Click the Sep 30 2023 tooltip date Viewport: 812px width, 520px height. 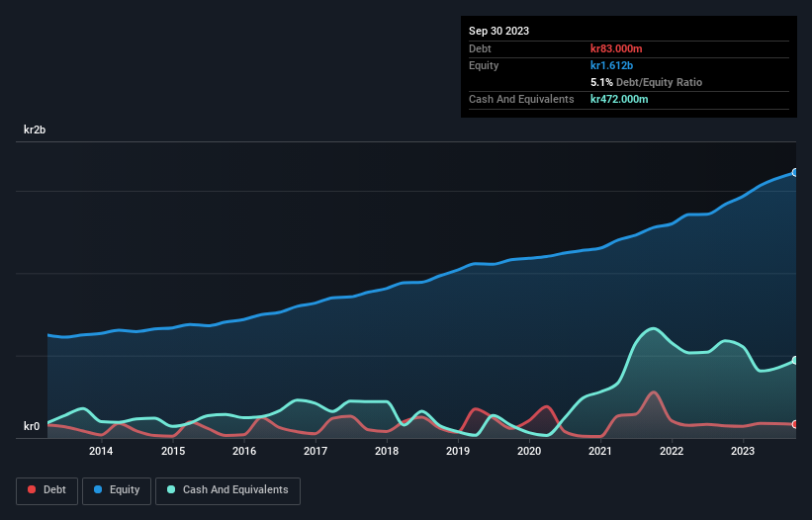point(498,31)
